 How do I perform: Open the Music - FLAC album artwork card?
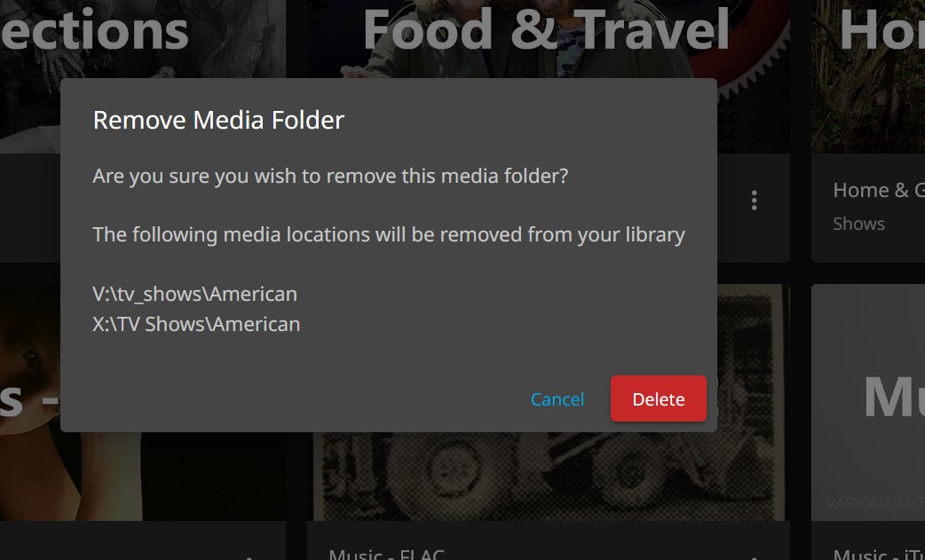[x=548, y=477]
